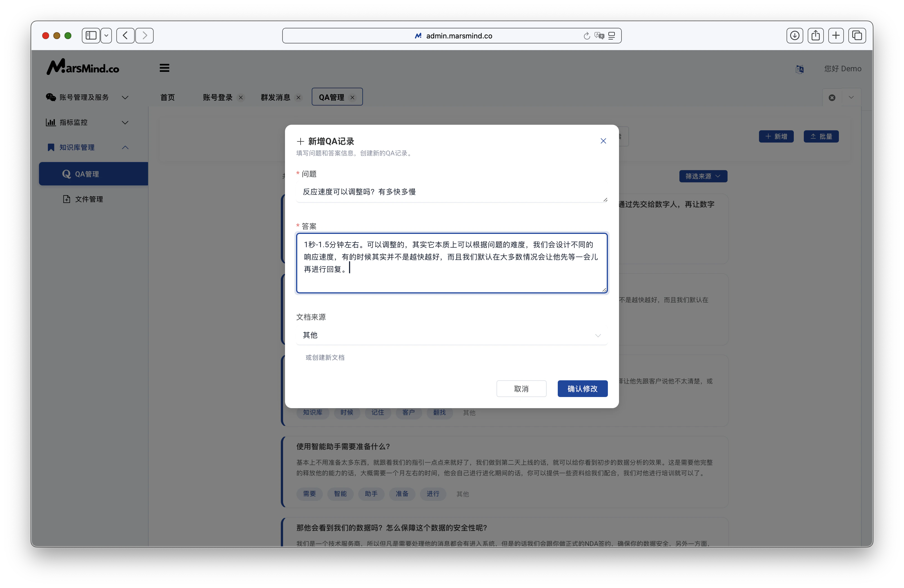
Task: Click the bookmark icon beside 知识库管理
Action: 51,147
